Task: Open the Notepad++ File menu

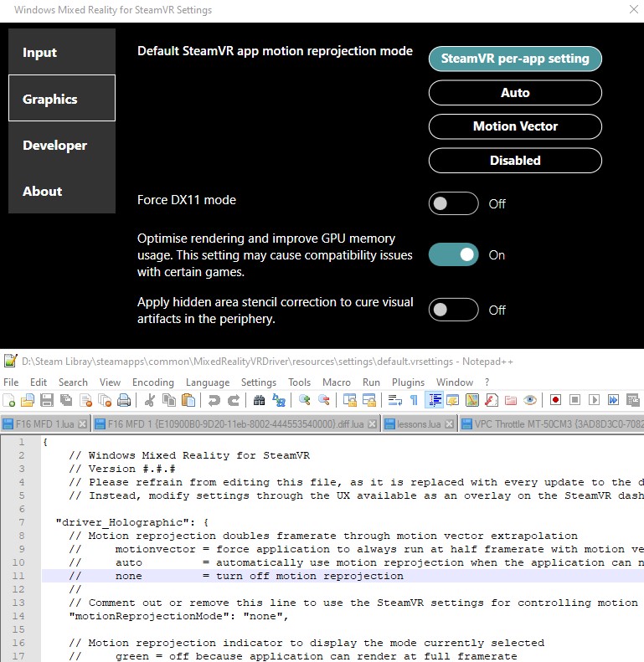Action: tap(11, 382)
